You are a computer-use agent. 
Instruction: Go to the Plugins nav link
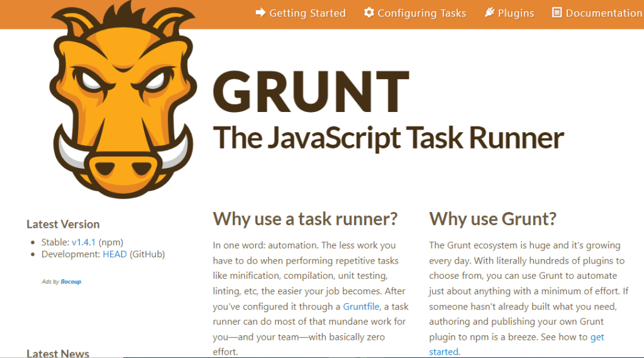(509, 13)
